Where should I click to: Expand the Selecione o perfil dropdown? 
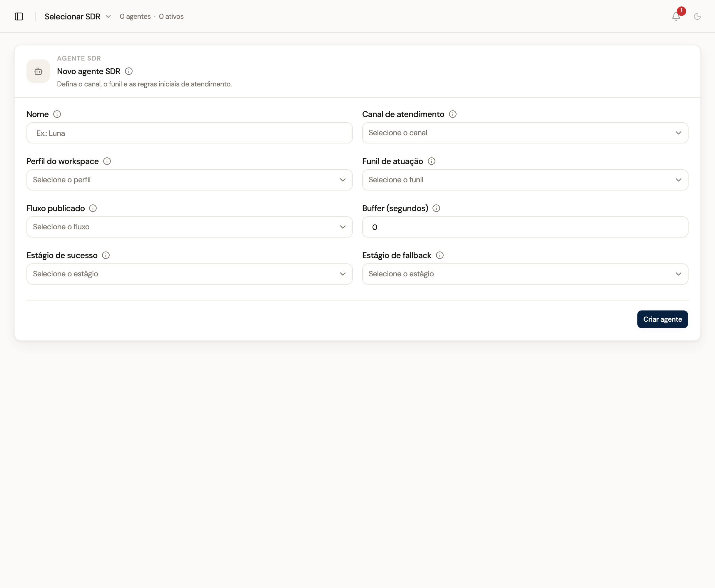(x=189, y=180)
